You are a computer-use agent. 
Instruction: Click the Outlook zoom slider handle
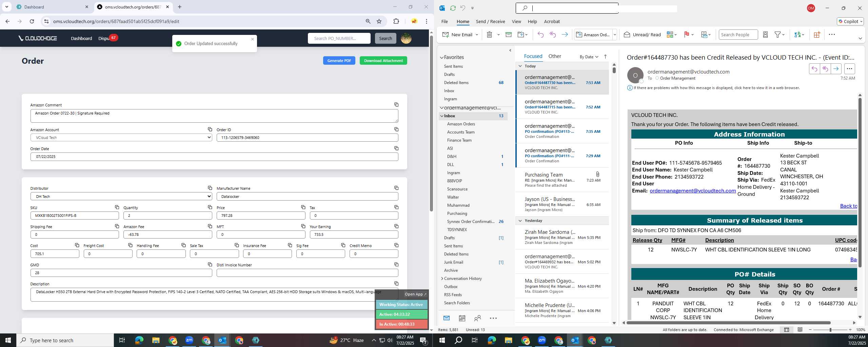click(830, 330)
